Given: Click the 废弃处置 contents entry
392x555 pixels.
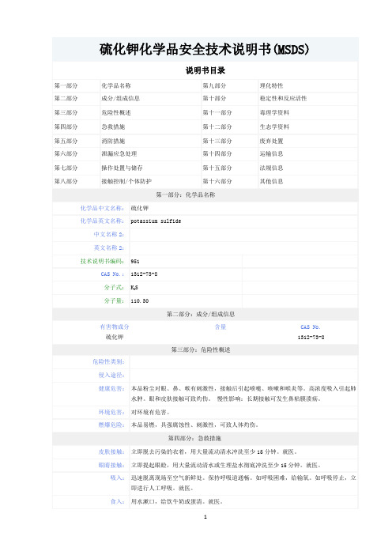Looking at the screenshot, I should [271, 141].
